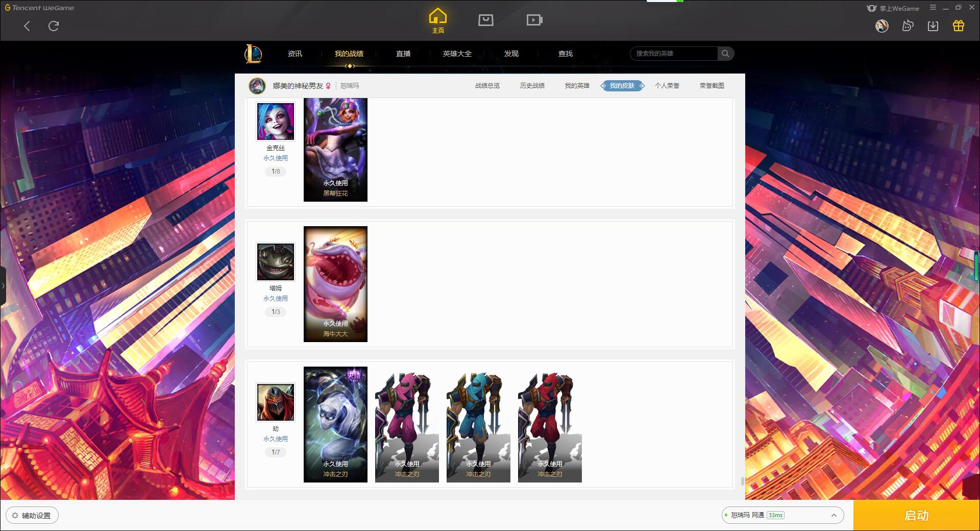Click summoner name 娜美的神秘男友
The height and width of the screenshot is (531, 980).
pyautogui.click(x=298, y=86)
